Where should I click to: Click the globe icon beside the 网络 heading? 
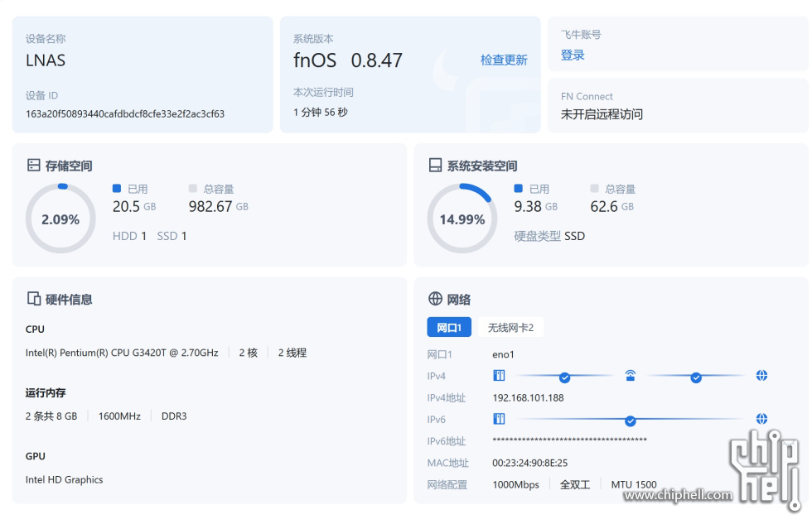pos(435,299)
